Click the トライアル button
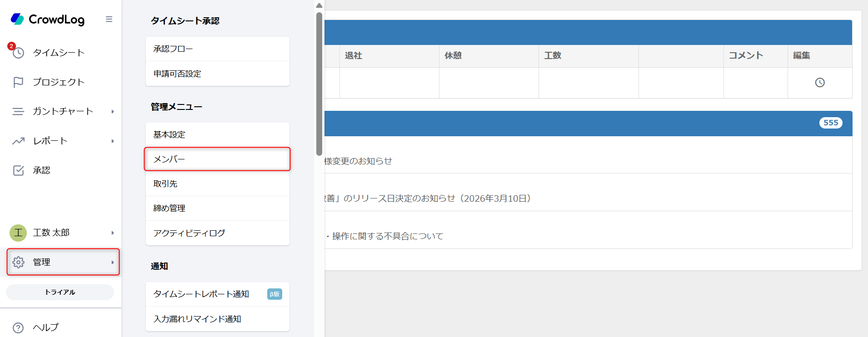Viewport: 868px width, 337px height. point(60,292)
